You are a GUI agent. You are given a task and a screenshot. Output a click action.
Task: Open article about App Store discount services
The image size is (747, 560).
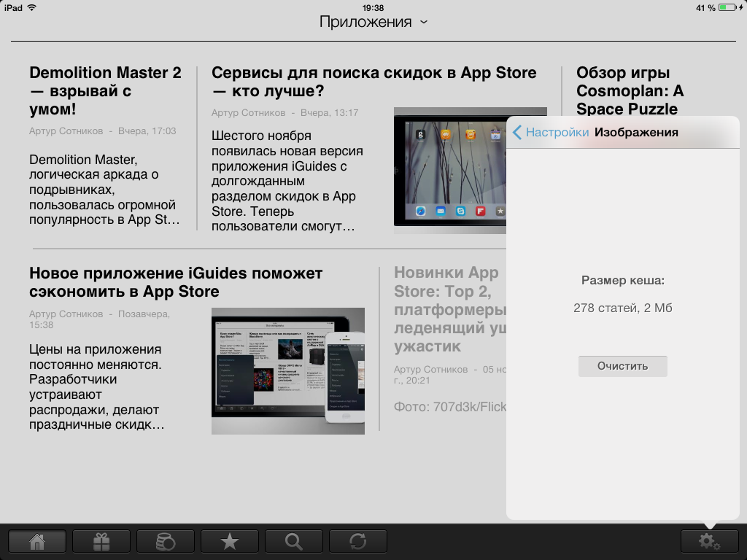point(373,82)
